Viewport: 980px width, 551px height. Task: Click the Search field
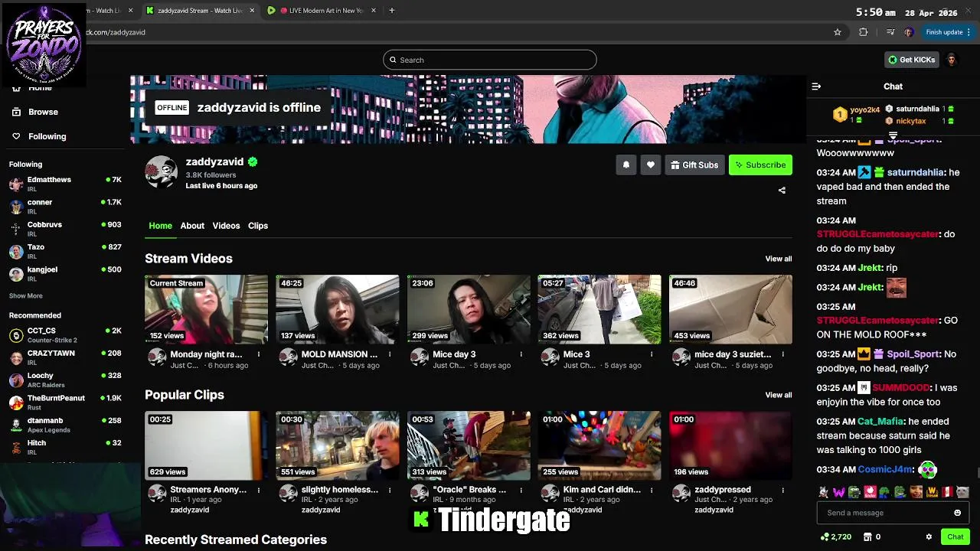pos(490,60)
